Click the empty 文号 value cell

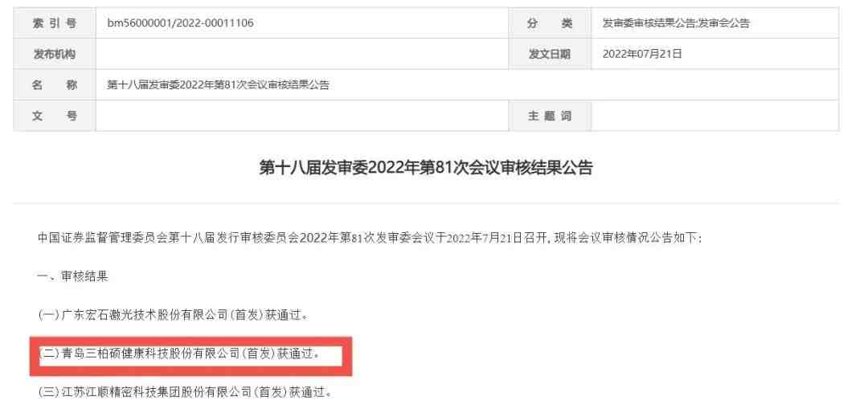click(301, 117)
